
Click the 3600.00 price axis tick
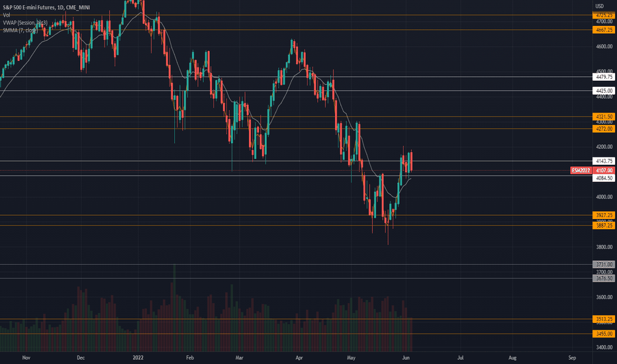(x=604, y=297)
